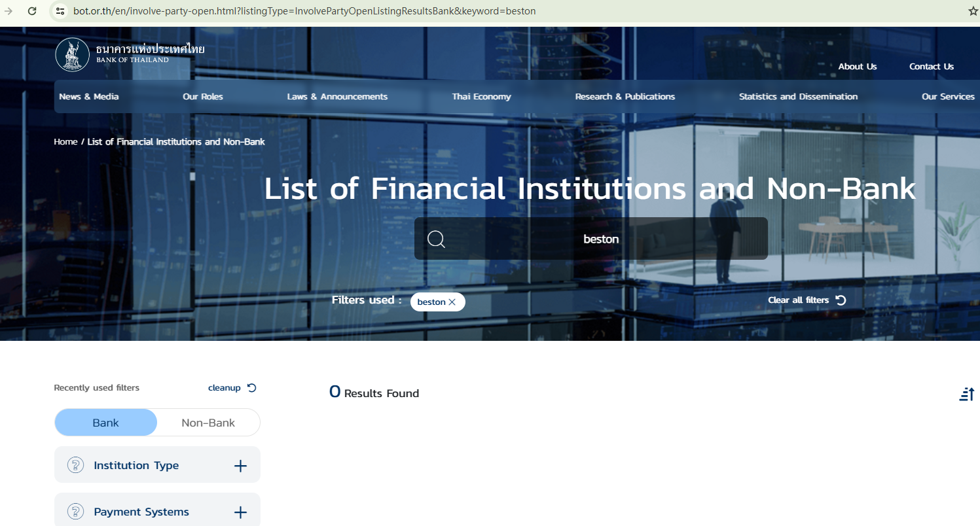
Task: Switch to the Non-Bank filter
Action: 208,423
